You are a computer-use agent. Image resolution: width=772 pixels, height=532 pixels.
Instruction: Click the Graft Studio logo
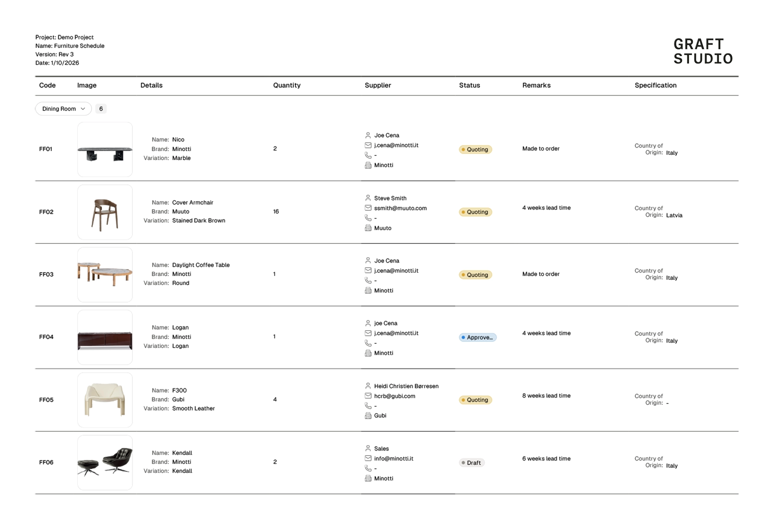tap(703, 51)
